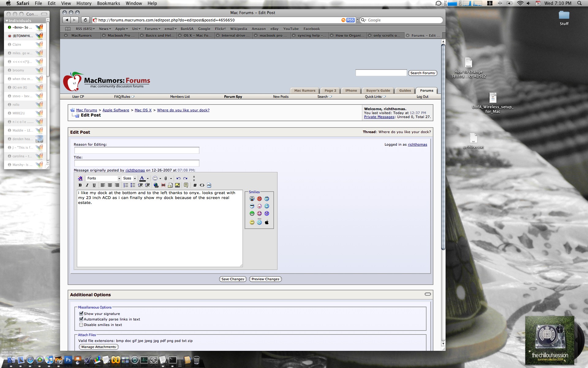588x368 pixels.
Task: Open the Bookmarks menu in Safari
Action: [108, 3]
